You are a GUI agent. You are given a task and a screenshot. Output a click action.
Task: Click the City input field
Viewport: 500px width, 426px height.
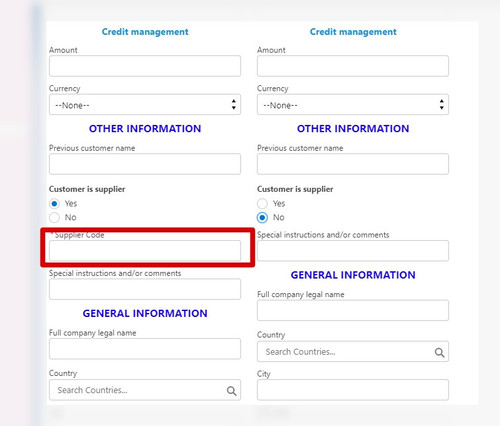(x=353, y=390)
